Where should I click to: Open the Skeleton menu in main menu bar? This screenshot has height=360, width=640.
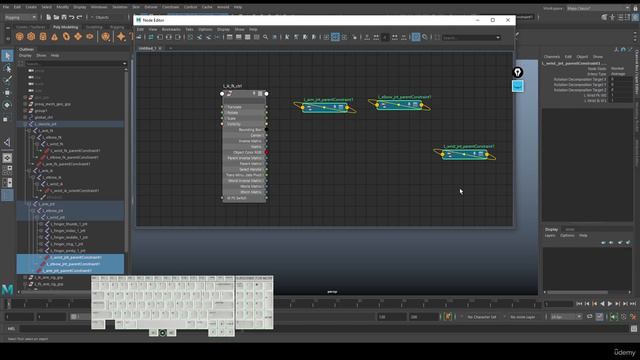click(120, 7)
